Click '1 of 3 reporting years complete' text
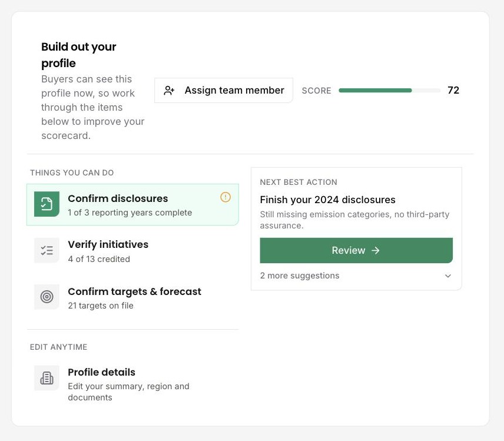This screenshot has width=504, height=441. [x=130, y=213]
